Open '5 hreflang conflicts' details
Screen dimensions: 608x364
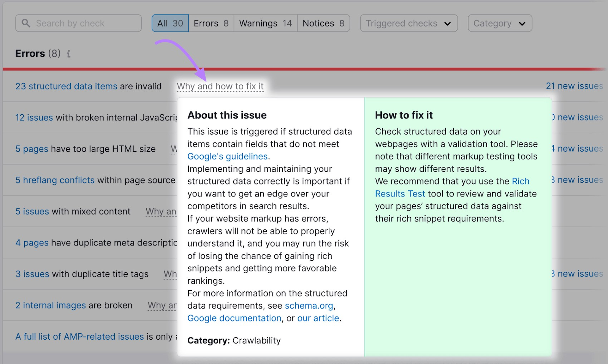point(55,180)
